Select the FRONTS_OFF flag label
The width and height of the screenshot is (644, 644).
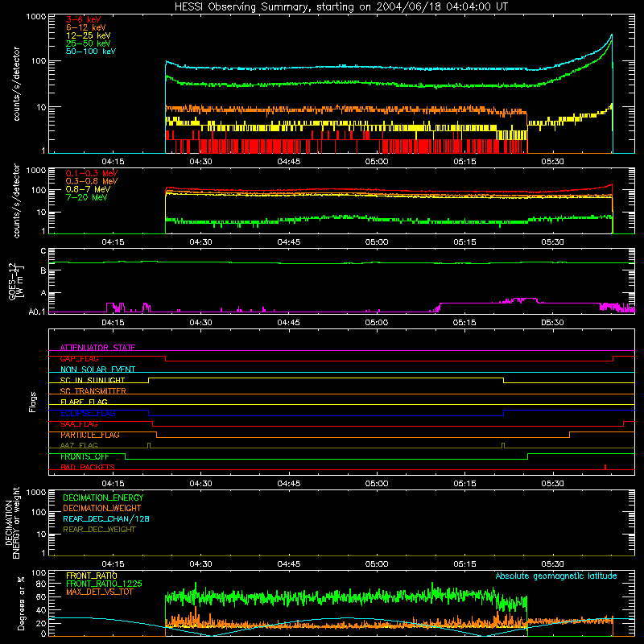85,456
